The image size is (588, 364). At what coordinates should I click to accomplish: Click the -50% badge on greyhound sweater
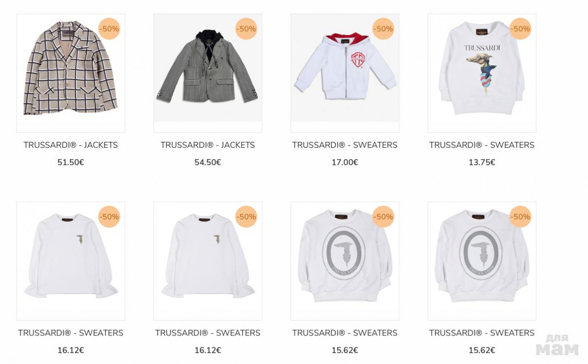pos(520,29)
